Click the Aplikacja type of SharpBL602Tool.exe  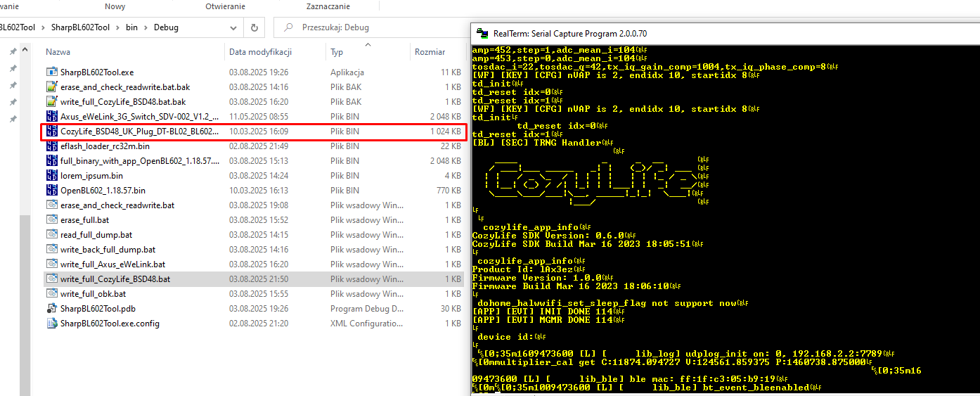click(347, 72)
